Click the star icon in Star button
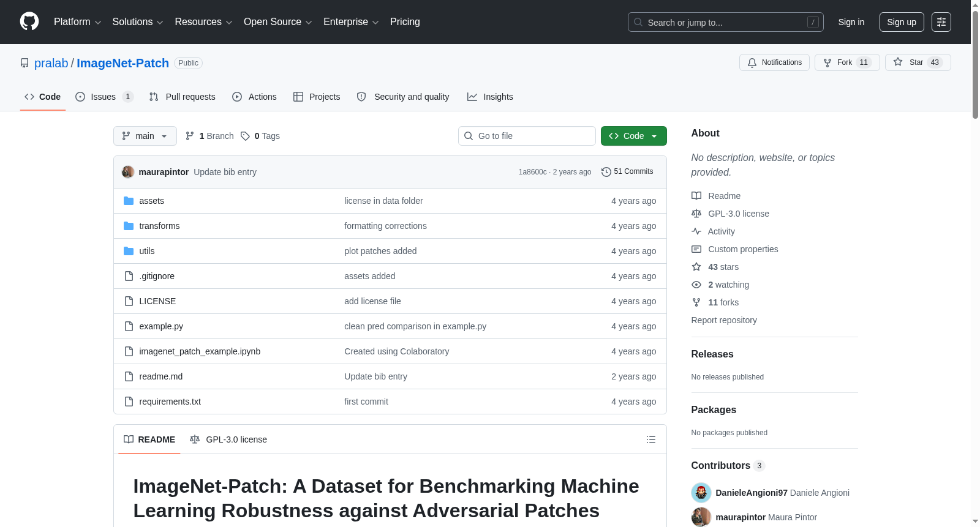Image resolution: width=980 pixels, height=527 pixels. (x=898, y=62)
